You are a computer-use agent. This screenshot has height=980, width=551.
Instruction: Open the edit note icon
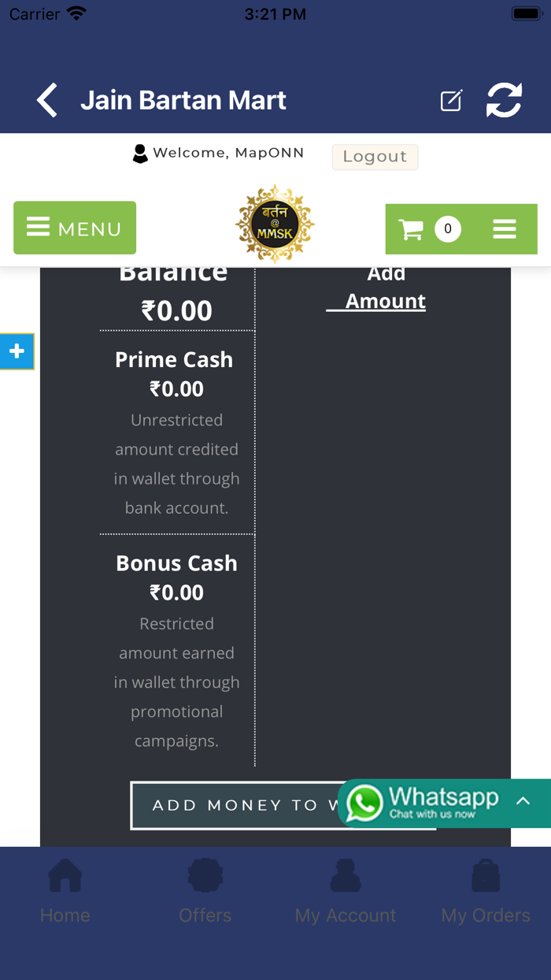click(x=451, y=101)
